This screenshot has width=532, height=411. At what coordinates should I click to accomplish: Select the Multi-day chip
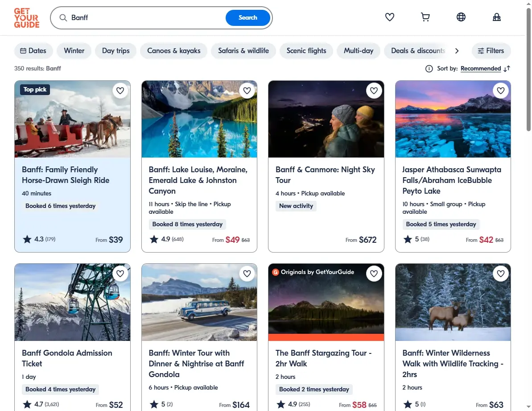click(358, 51)
